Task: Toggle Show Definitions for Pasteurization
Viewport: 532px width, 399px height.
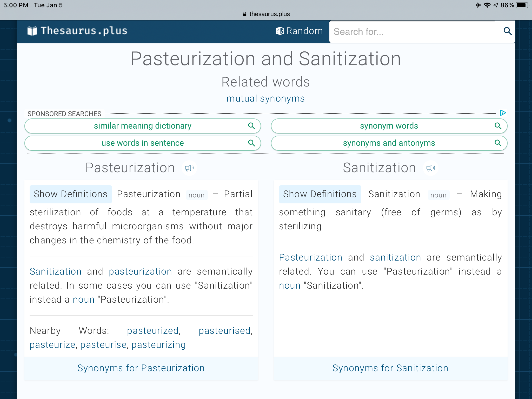Action: pos(71,194)
